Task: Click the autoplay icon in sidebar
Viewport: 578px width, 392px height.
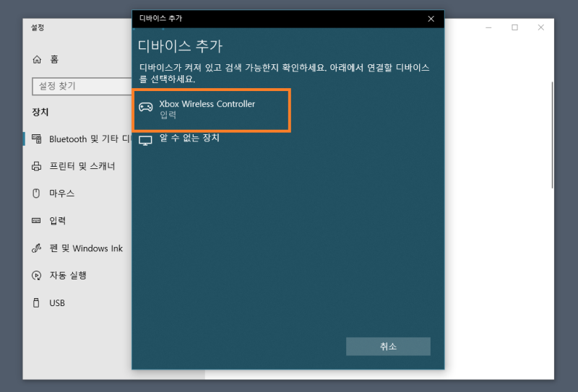Action: point(37,276)
